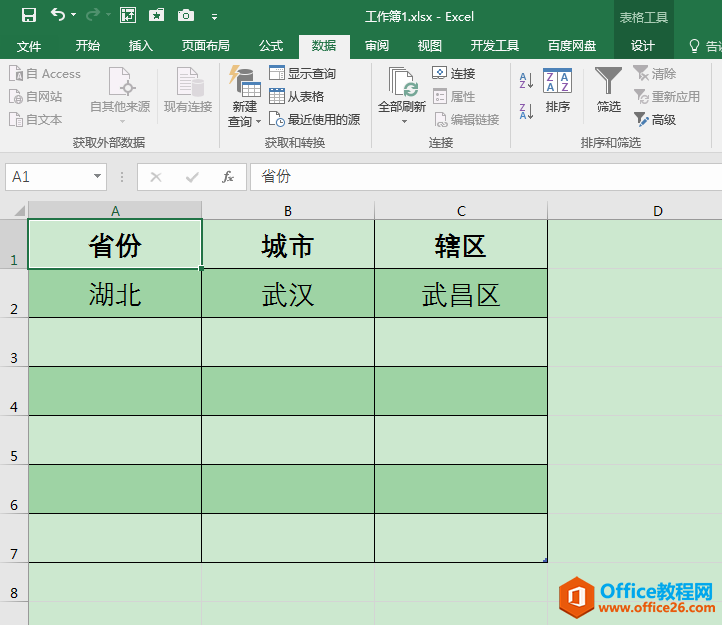Screen dimensions: 722x625
Task: Open the 视图 tab
Action: coord(429,46)
